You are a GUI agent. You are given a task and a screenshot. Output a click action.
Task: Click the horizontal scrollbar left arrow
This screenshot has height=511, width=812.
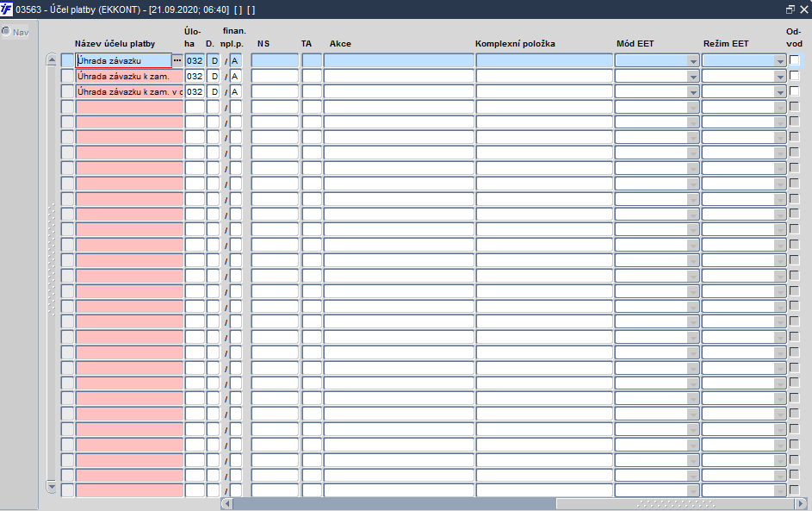[x=226, y=503]
